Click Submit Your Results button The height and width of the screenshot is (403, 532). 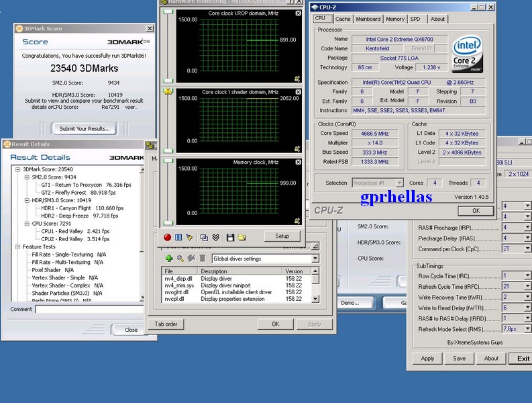pos(84,128)
